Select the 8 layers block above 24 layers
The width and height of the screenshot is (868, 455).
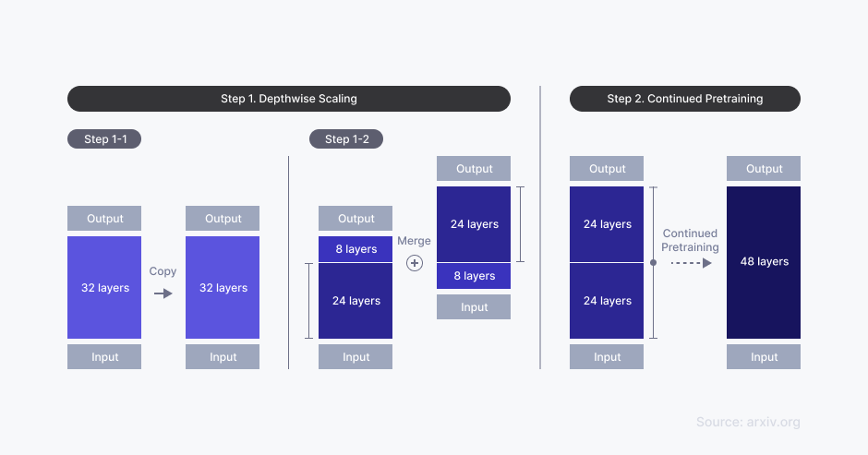356,249
